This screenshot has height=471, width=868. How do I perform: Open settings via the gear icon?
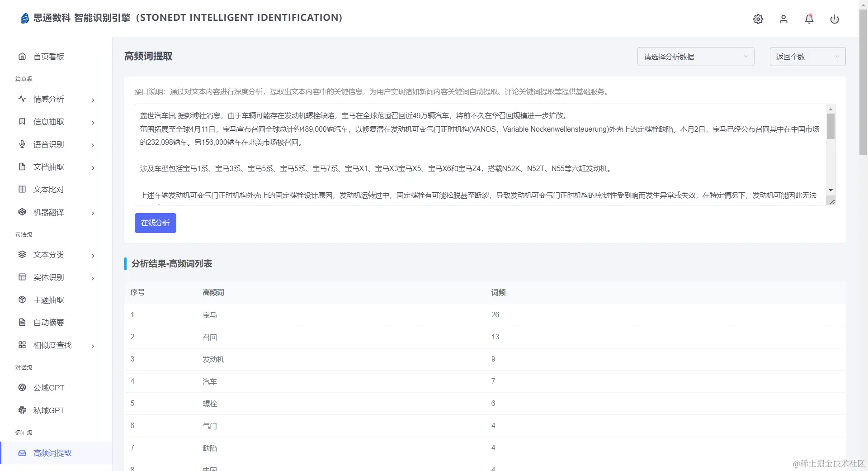[x=758, y=19]
